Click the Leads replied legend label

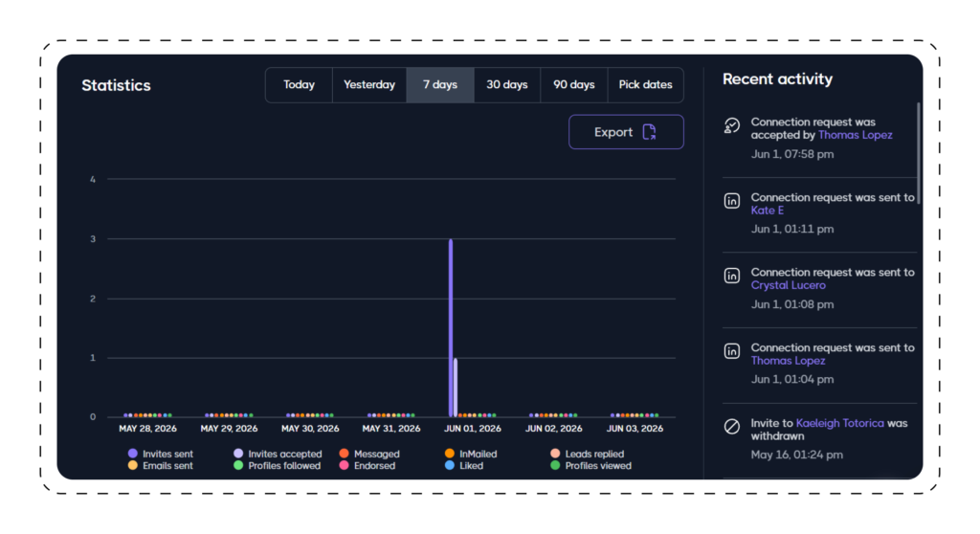(594, 454)
